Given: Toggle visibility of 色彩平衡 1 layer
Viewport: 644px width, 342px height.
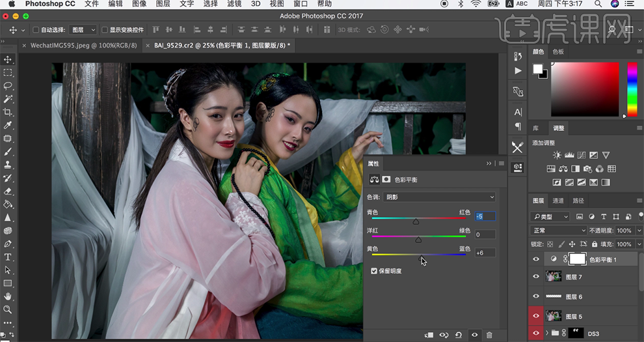Looking at the screenshot, I should click(x=536, y=259).
